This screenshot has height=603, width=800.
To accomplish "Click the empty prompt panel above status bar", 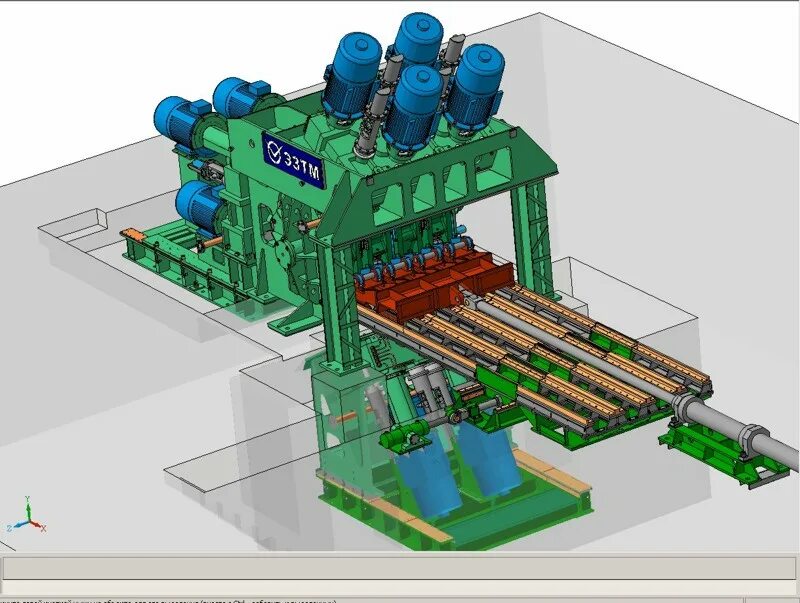I will [400, 568].
